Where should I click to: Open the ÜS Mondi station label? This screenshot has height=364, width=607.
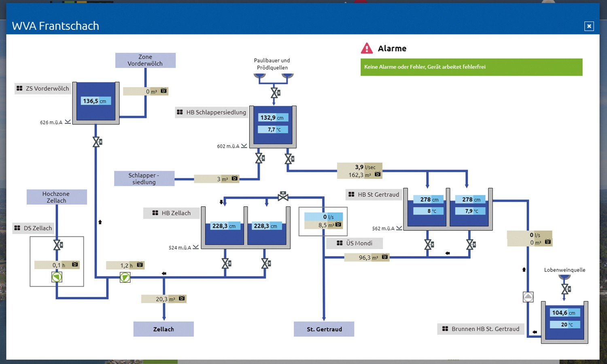pos(354,243)
